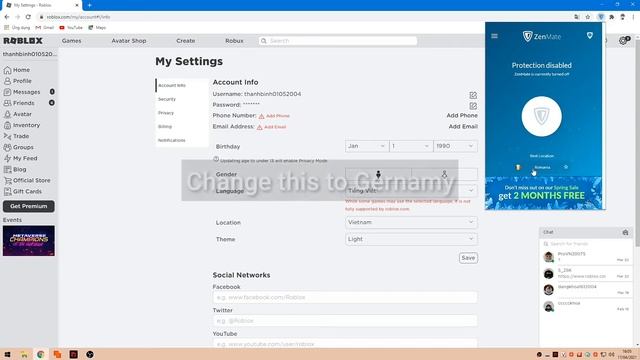Reload the page in Chrome
The height and width of the screenshot is (360, 640).
point(28,17)
